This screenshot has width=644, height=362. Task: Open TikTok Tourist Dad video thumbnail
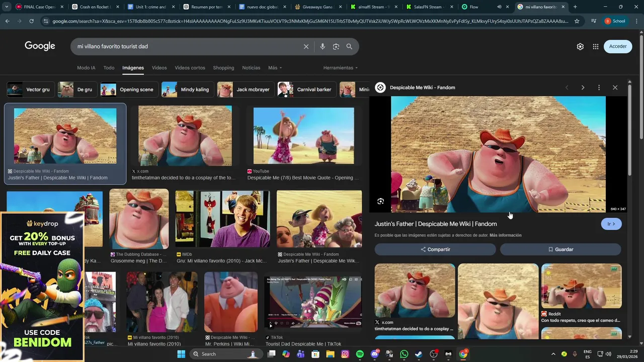(313, 301)
